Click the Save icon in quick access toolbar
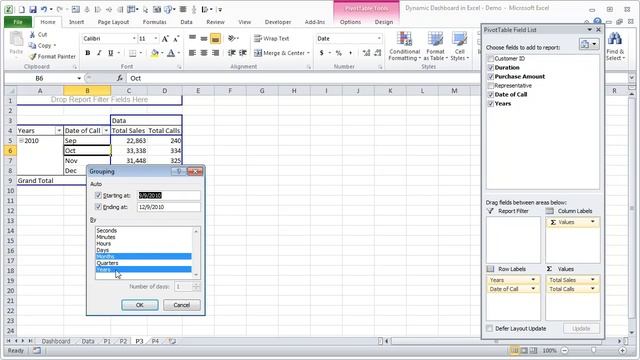 pyautogui.click(x=33, y=9)
